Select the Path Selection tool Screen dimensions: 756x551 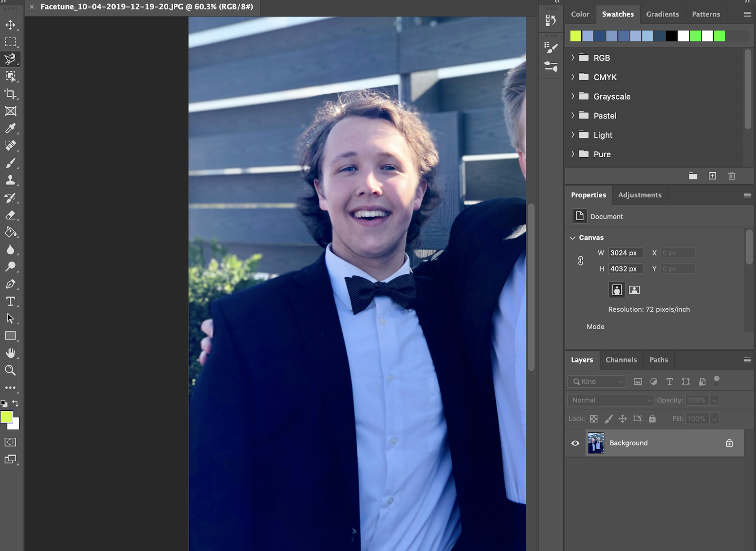pyautogui.click(x=10, y=318)
